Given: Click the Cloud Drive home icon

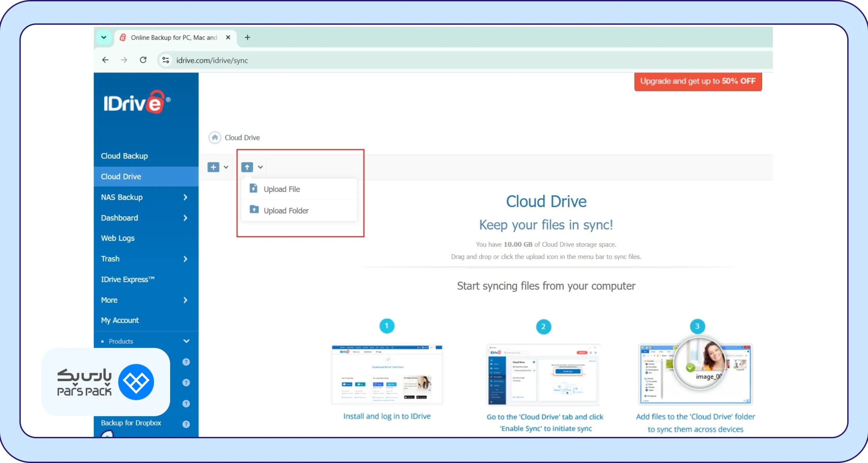Looking at the screenshot, I should pyautogui.click(x=215, y=138).
